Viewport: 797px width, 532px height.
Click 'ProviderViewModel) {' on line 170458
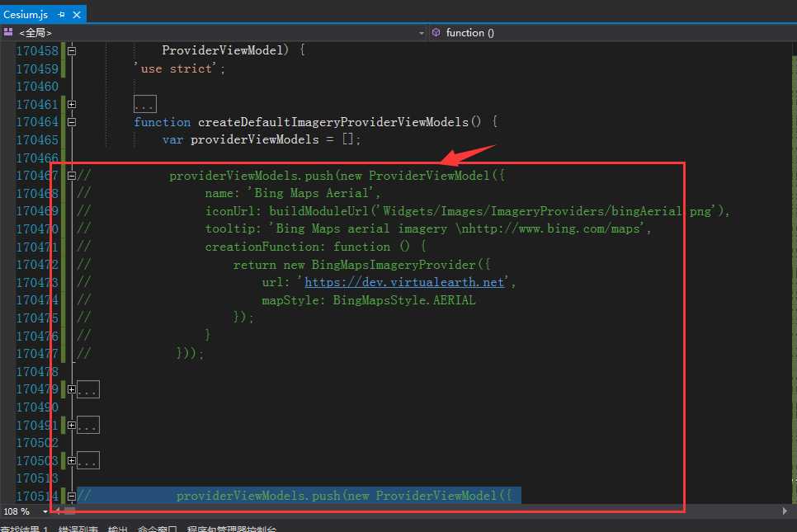point(233,50)
